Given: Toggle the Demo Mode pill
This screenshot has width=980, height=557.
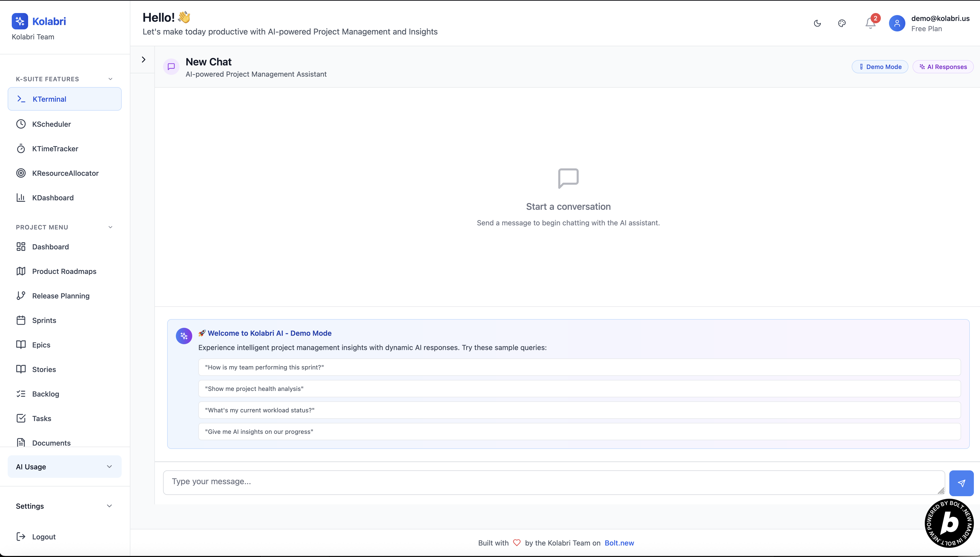Looking at the screenshot, I should click(880, 67).
